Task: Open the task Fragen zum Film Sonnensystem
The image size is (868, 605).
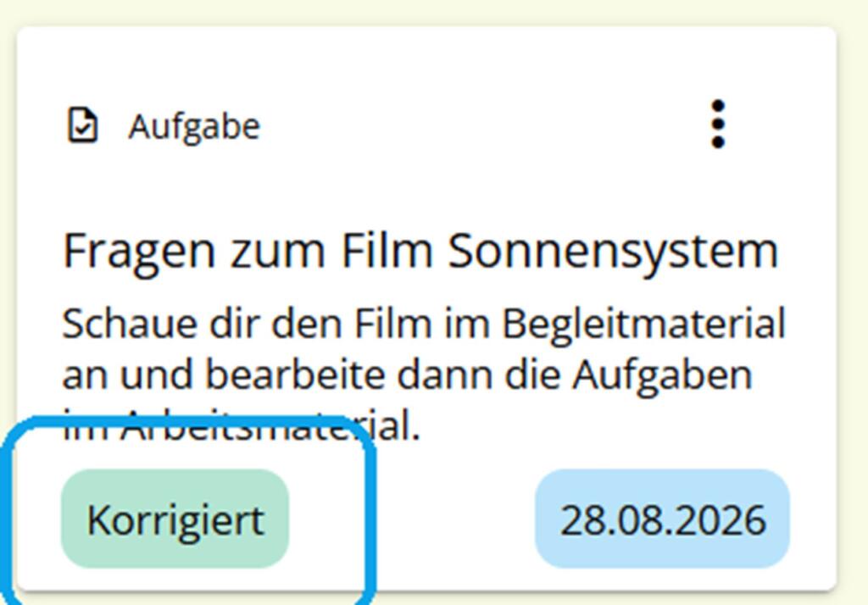Action: (x=420, y=252)
